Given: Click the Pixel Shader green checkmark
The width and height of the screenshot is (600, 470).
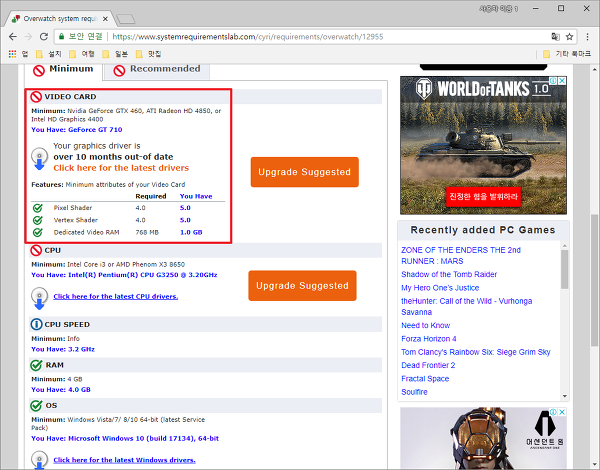Looking at the screenshot, I should pos(38,208).
